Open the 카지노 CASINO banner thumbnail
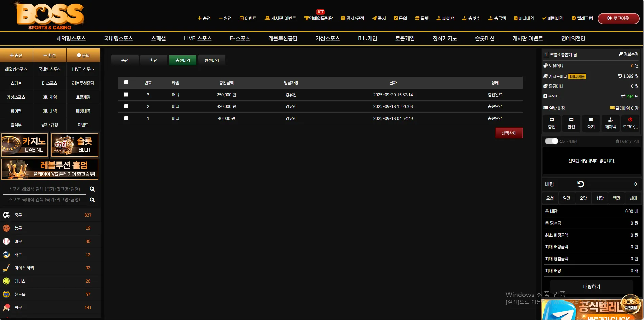This screenshot has width=644, height=320. click(24, 145)
